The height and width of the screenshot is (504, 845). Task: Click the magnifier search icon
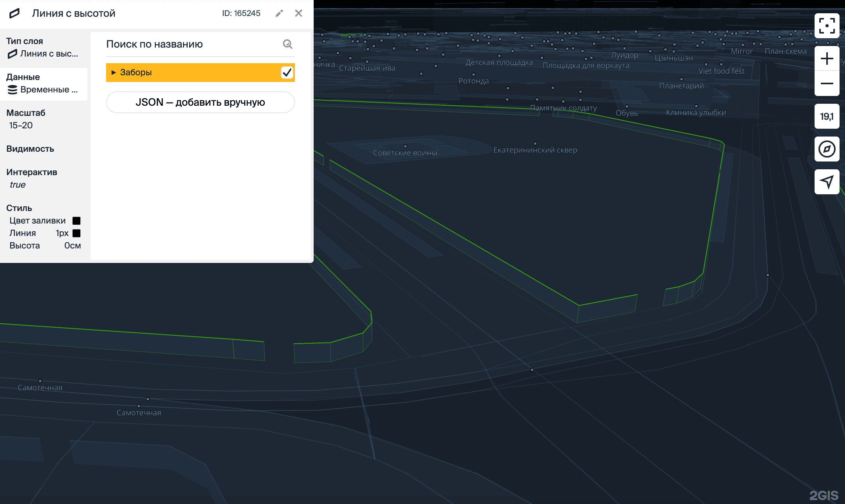coord(288,44)
